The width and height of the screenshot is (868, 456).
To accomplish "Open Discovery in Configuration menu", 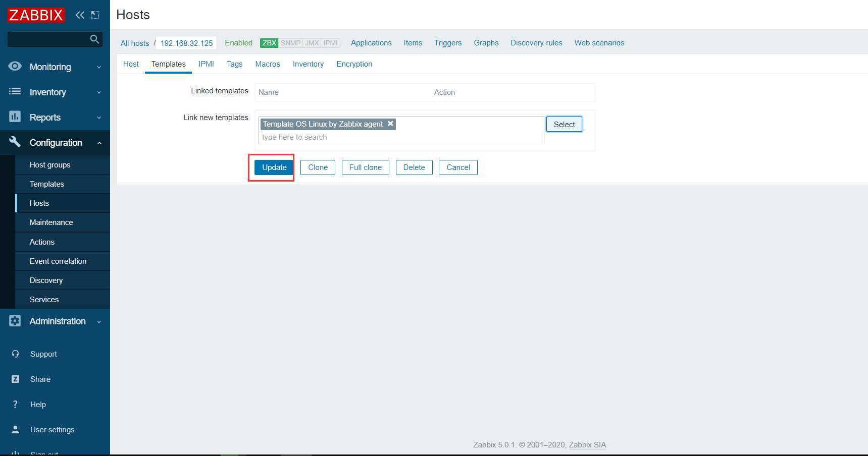I will pos(63,280).
